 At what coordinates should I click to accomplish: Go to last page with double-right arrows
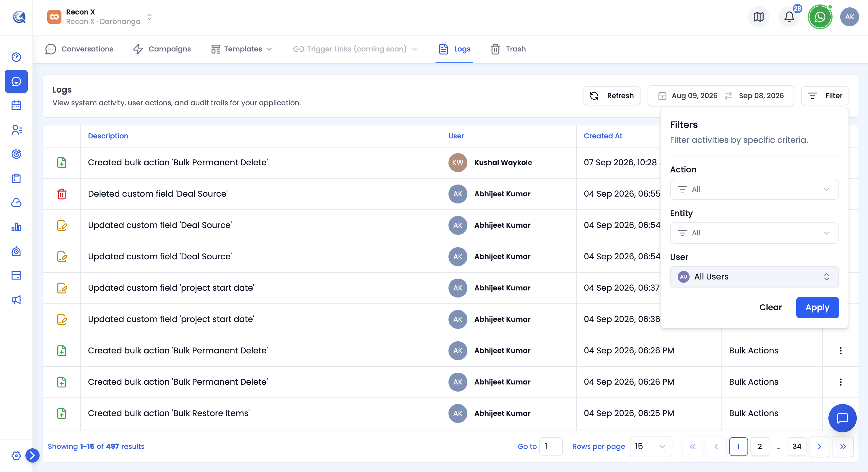click(x=843, y=446)
